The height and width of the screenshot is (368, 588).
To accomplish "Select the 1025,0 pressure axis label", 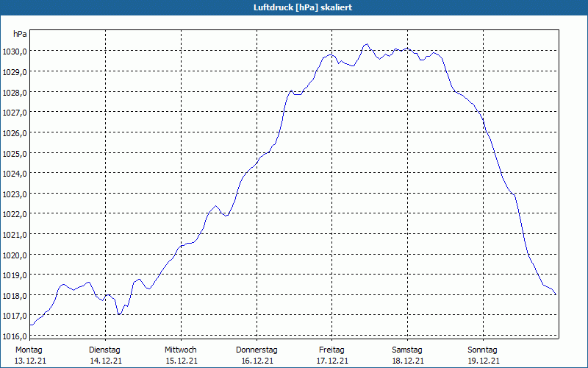I will [x=15, y=154].
